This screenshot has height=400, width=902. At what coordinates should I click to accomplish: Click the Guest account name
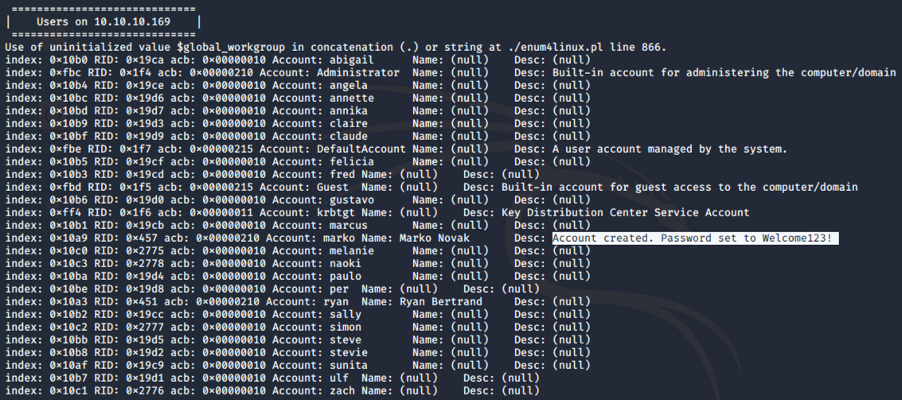tap(332, 187)
